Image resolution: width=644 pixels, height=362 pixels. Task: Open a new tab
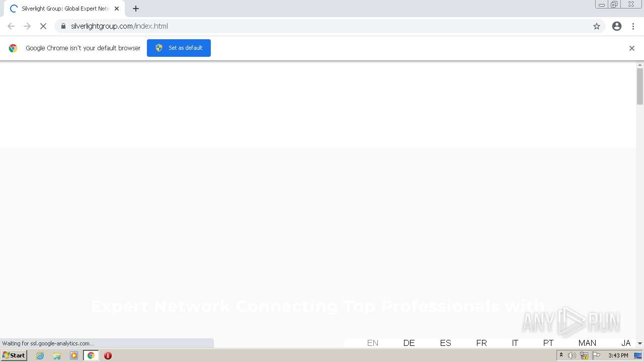136,9
